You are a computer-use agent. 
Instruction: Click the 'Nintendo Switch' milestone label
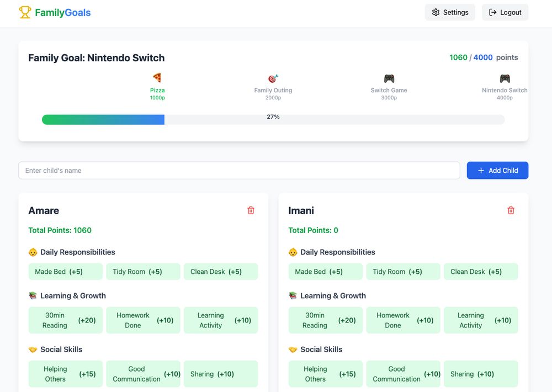click(x=505, y=90)
